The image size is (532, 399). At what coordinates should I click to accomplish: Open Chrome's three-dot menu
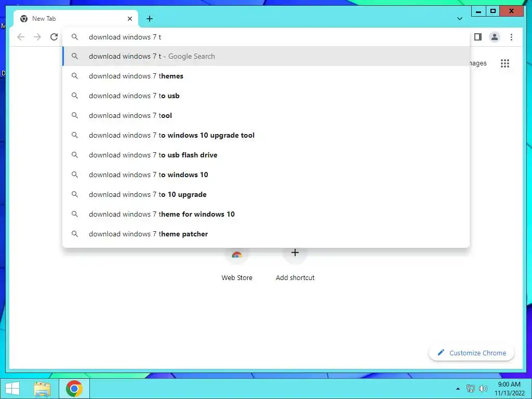[511, 37]
